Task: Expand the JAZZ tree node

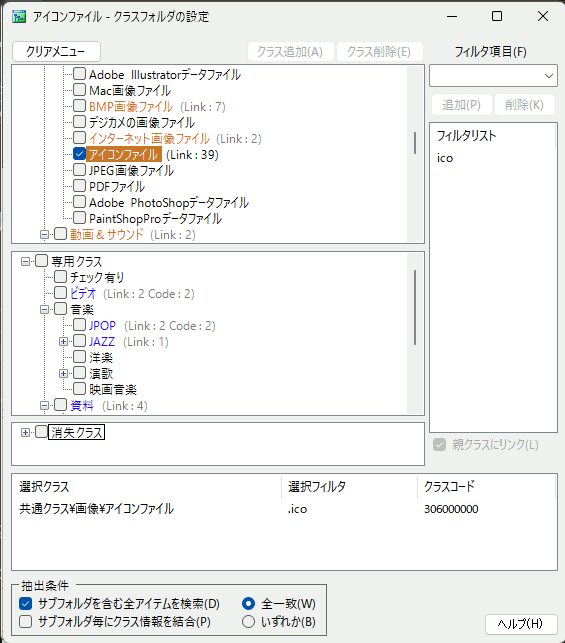Action: [63, 342]
